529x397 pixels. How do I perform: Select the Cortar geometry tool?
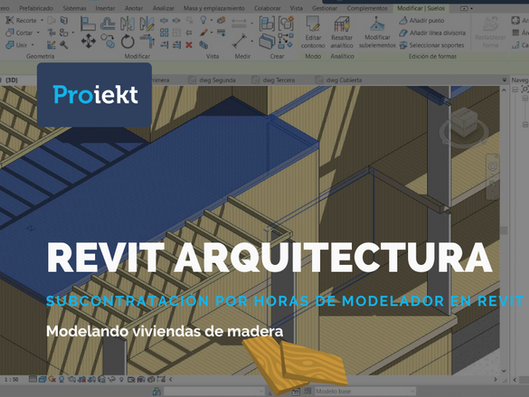(20, 33)
